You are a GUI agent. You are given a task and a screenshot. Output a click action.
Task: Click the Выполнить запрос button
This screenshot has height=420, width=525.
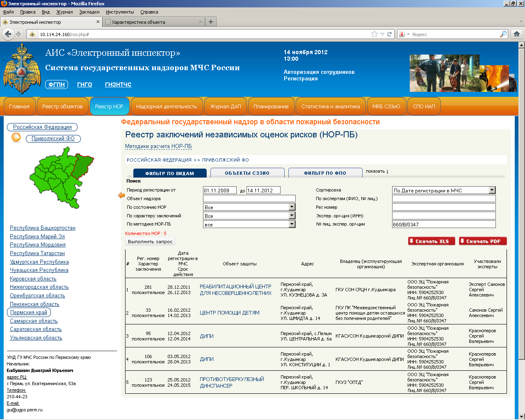pyautogui.click(x=150, y=242)
